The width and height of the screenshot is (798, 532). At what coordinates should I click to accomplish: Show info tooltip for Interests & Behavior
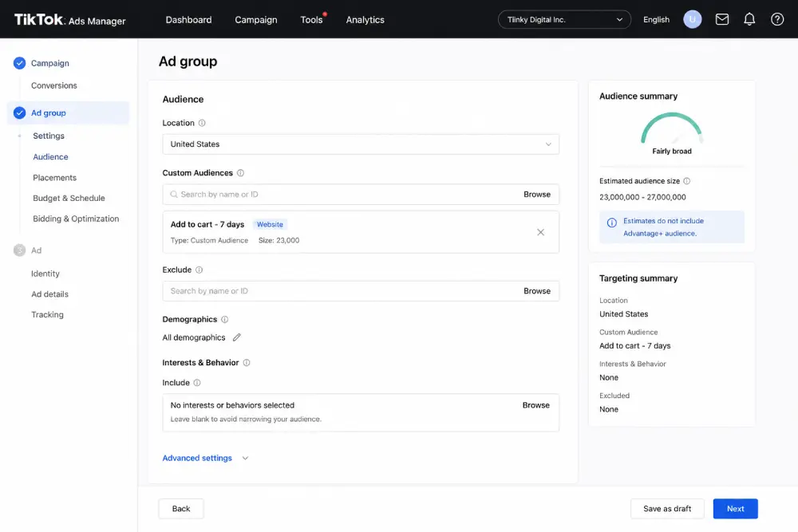[x=247, y=363]
